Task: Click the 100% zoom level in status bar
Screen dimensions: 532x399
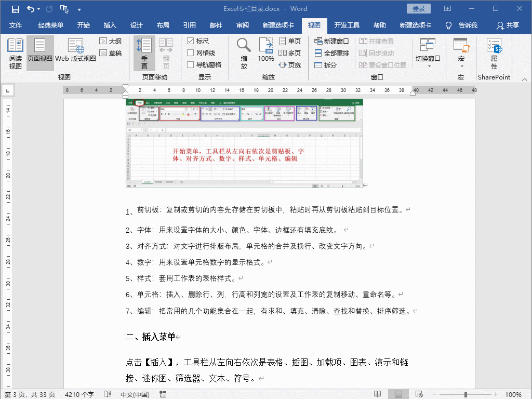Action: (513, 394)
